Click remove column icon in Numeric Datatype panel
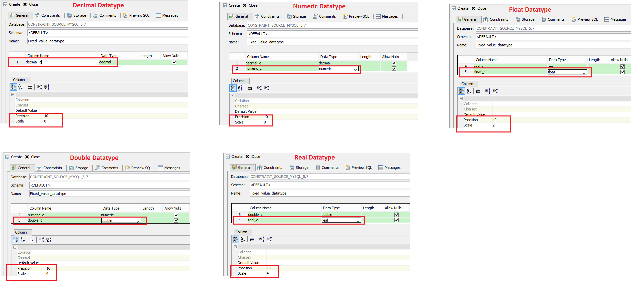 267,88
